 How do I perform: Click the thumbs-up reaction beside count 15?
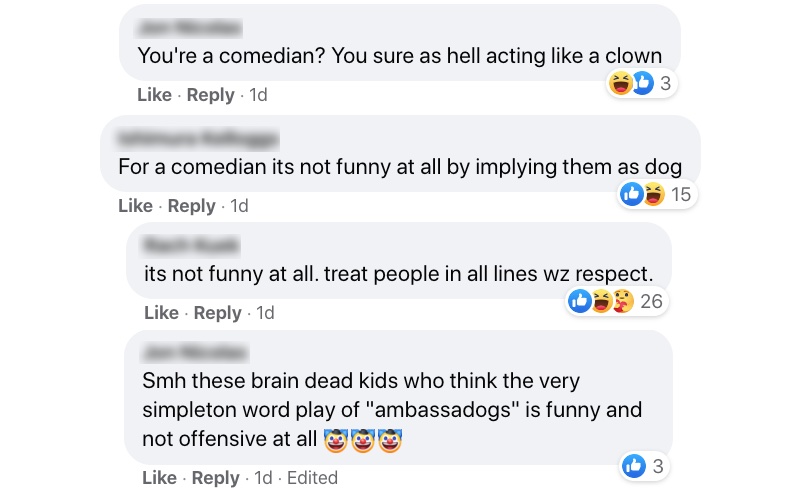[x=632, y=195]
